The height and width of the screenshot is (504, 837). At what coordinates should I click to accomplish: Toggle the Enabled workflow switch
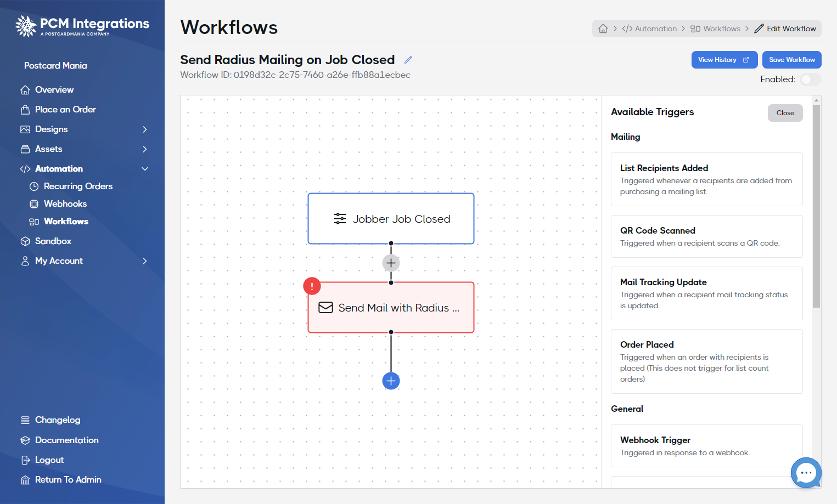click(x=810, y=80)
